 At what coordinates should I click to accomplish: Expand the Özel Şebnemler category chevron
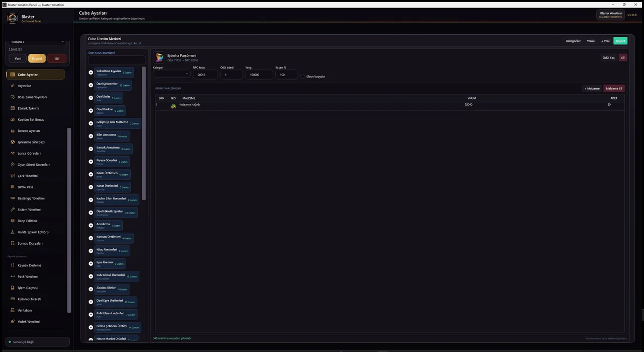[91, 85]
